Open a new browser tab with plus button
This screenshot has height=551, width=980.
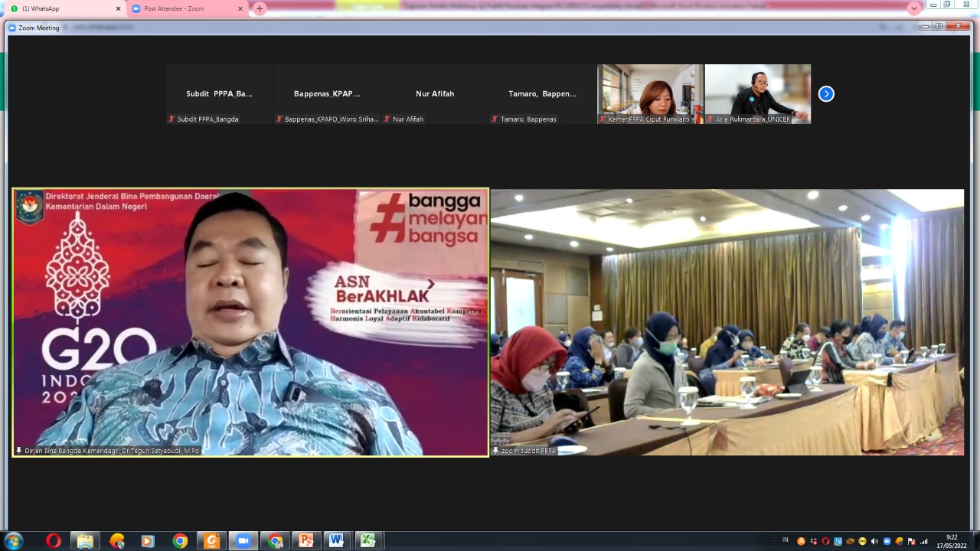(260, 8)
